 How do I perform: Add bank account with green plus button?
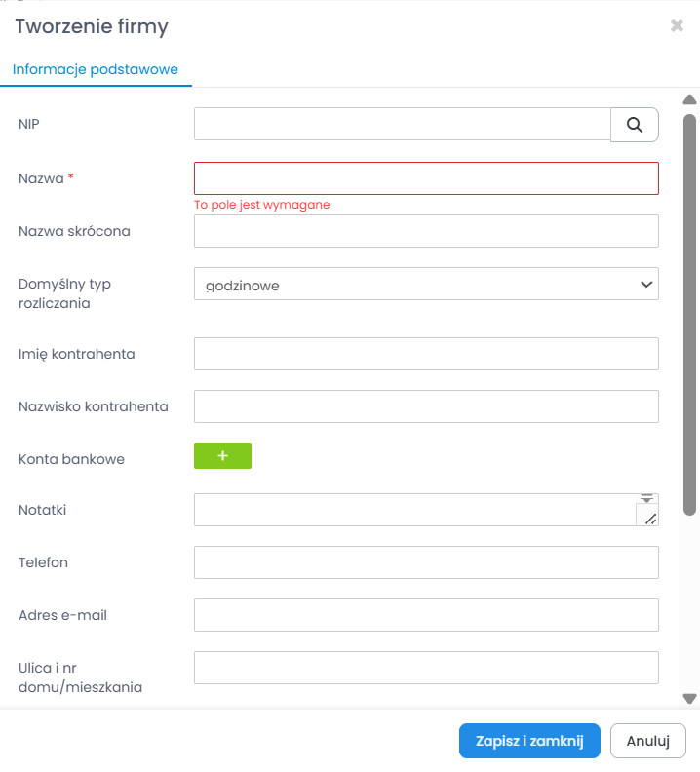(222, 456)
